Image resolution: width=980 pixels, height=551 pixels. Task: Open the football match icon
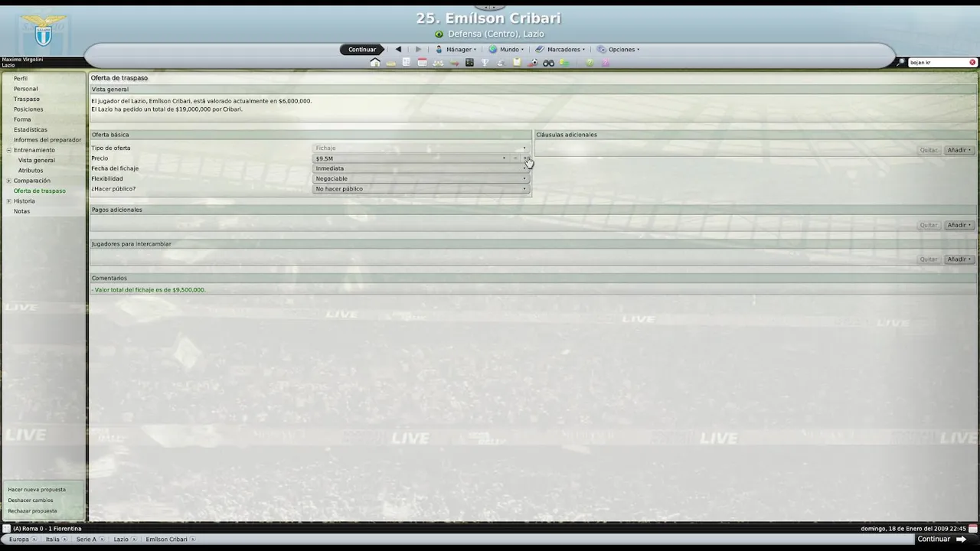coord(534,63)
